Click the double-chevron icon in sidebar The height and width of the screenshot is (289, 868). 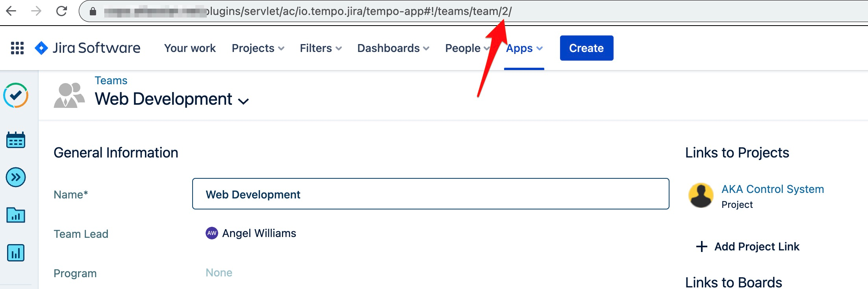16,177
